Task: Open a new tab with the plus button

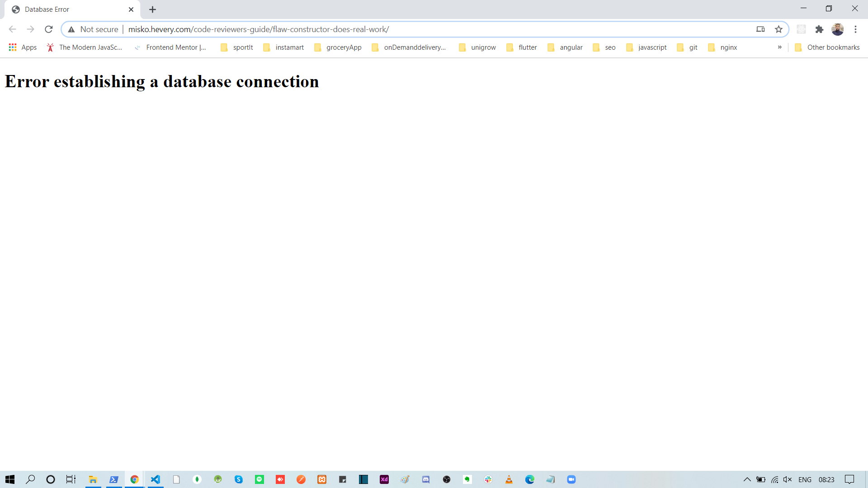Action: 152,9
